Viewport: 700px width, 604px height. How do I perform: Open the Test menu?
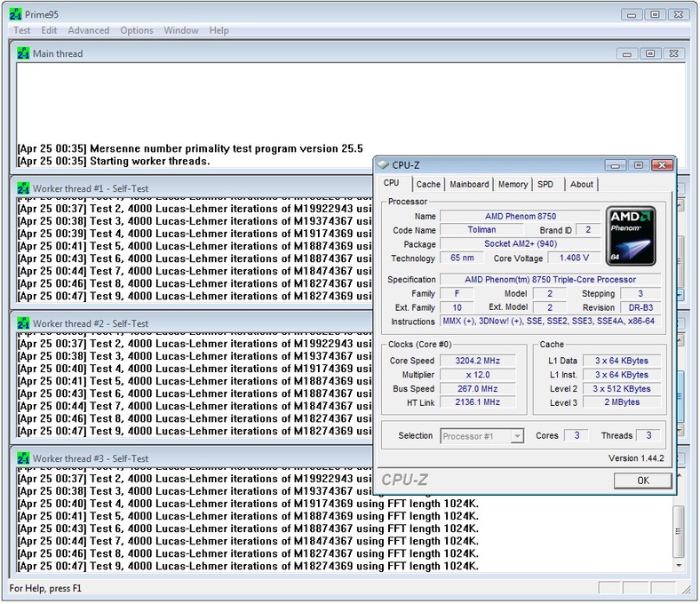tap(22, 30)
